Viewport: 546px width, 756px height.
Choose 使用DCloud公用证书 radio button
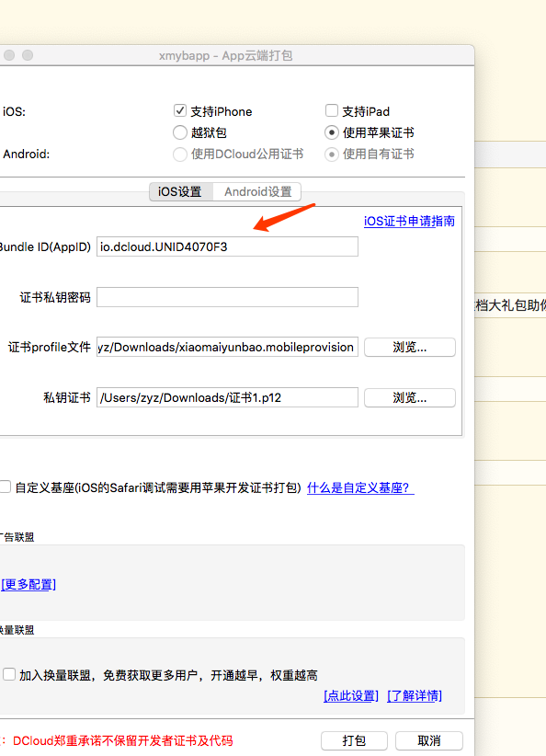(180, 155)
